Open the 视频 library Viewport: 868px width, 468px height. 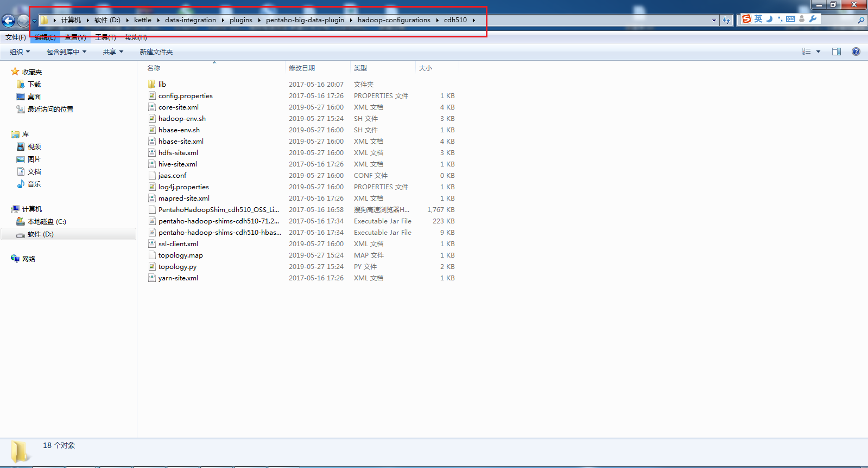34,146
